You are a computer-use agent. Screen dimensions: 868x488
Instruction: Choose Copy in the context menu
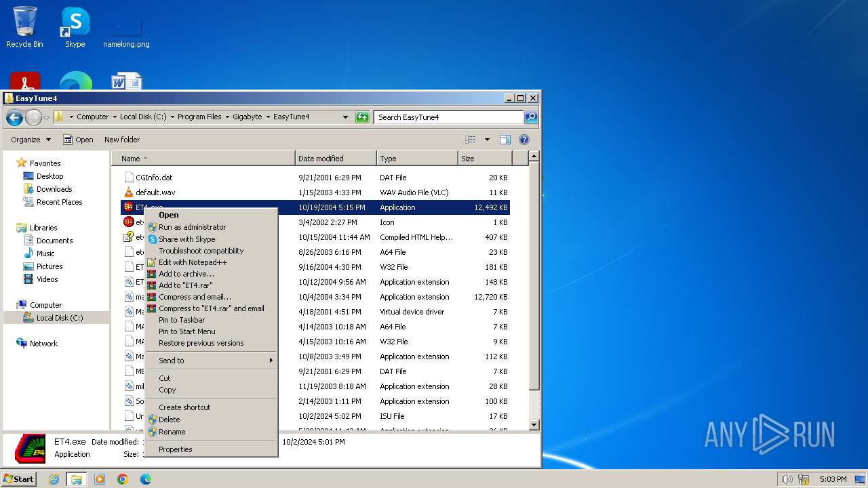(x=211, y=390)
